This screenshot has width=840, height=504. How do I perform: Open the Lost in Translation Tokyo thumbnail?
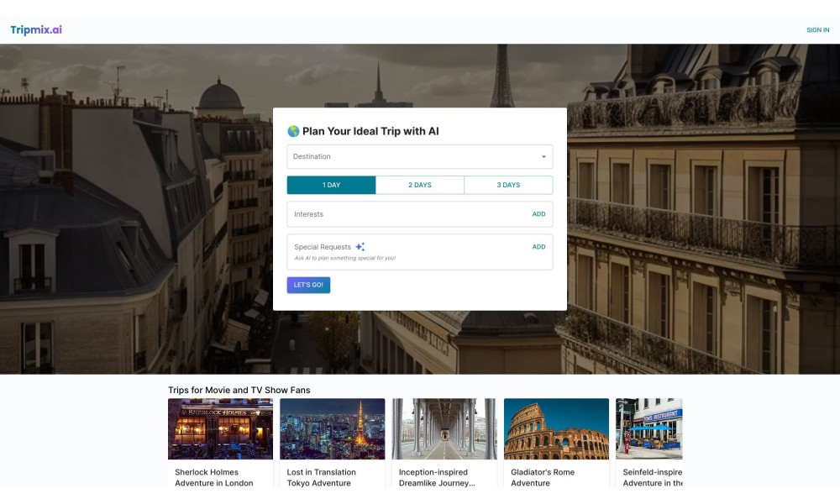pyautogui.click(x=332, y=428)
